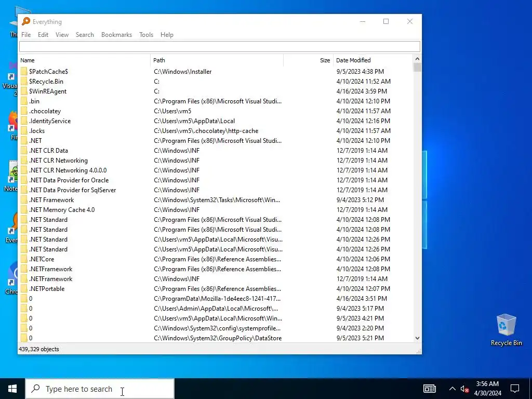Image resolution: width=532 pixels, height=399 pixels.
Task: Select the .NETCore folder name
Action: pos(42,259)
